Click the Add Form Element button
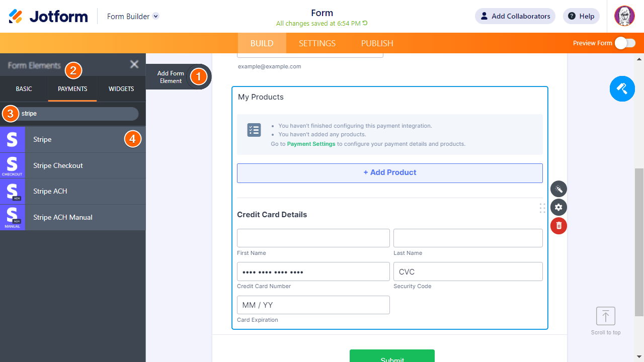The width and height of the screenshot is (644, 362). pyautogui.click(x=178, y=77)
